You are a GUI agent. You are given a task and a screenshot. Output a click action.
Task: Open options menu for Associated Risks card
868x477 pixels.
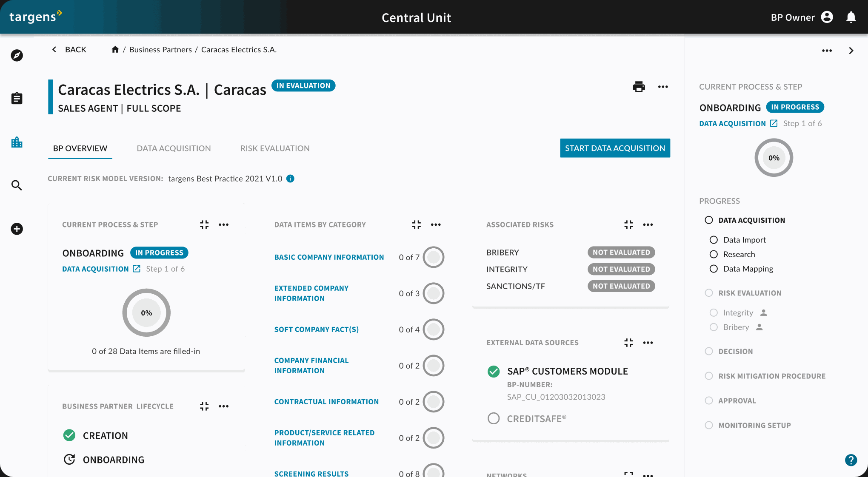[648, 224]
